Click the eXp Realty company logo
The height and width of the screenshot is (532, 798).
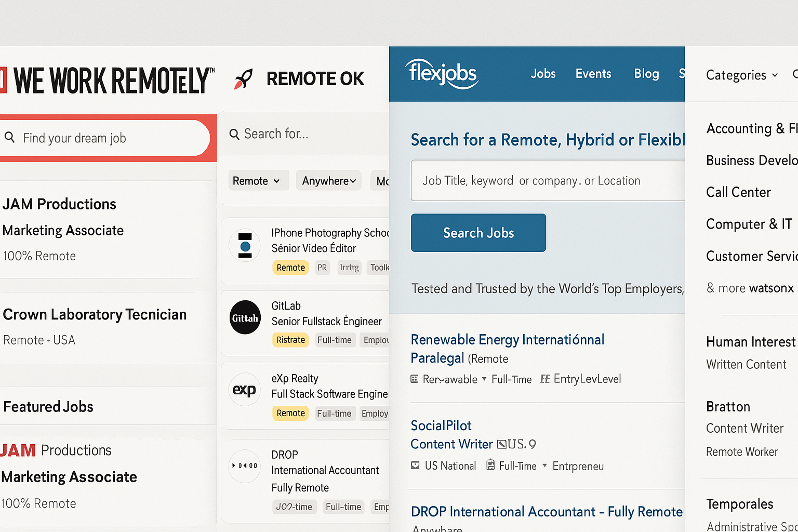(x=244, y=389)
